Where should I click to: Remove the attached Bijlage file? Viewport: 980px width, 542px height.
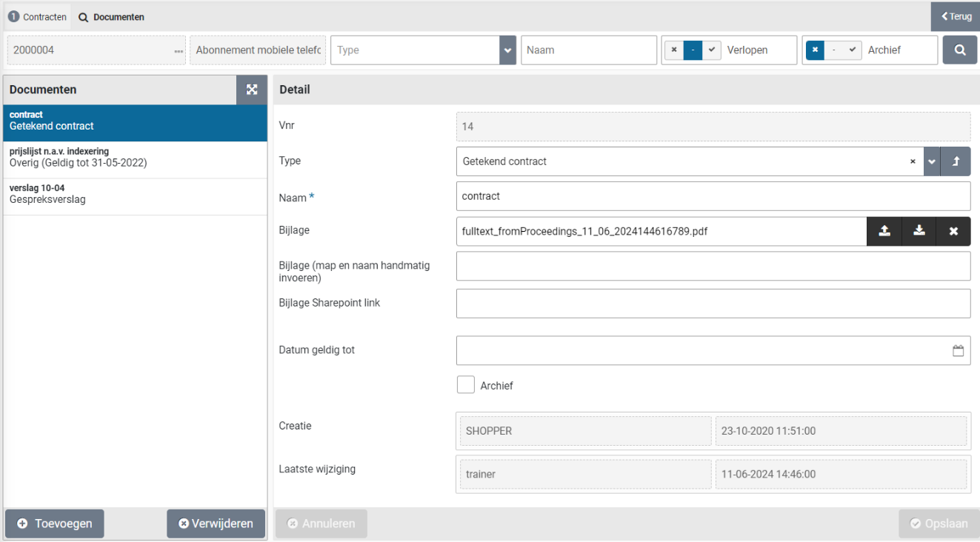pyautogui.click(x=953, y=231)
